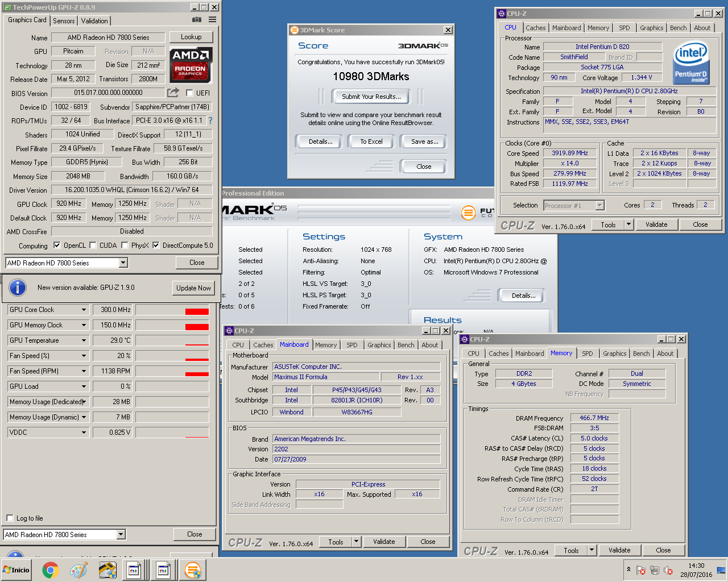Open the GPU Memory Clock sensor dropdown
This screenshot has height=582, width=728.
(x=84, y=325)
